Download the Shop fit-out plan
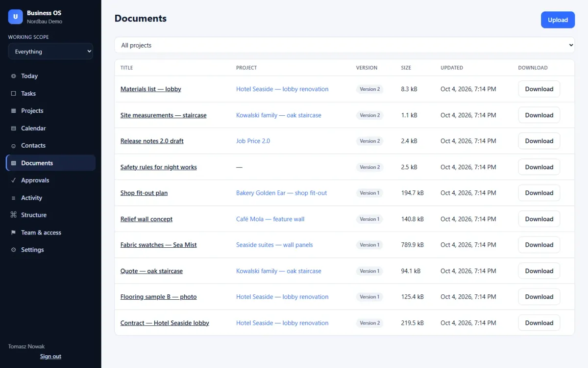588x368 pixels. (x=539, y=193)
